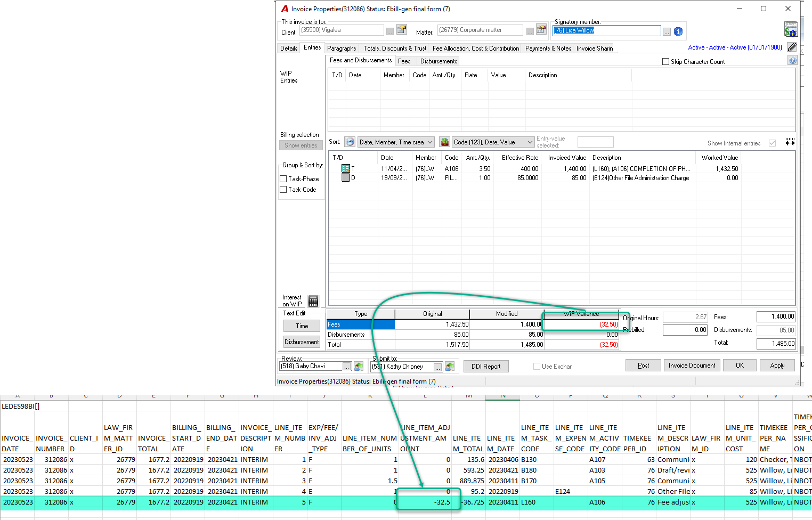Click the Signatory member field Lisa Willow

(x=607, y=30)
